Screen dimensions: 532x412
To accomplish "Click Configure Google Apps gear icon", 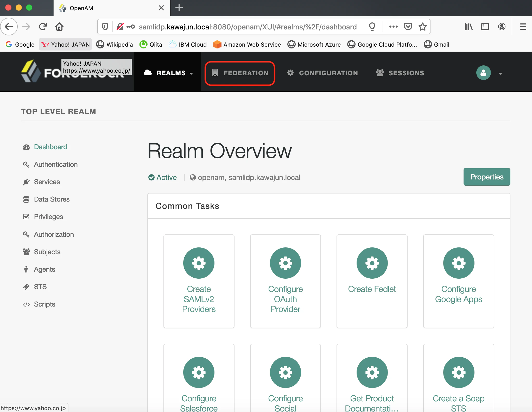I will tap(459, 263).
